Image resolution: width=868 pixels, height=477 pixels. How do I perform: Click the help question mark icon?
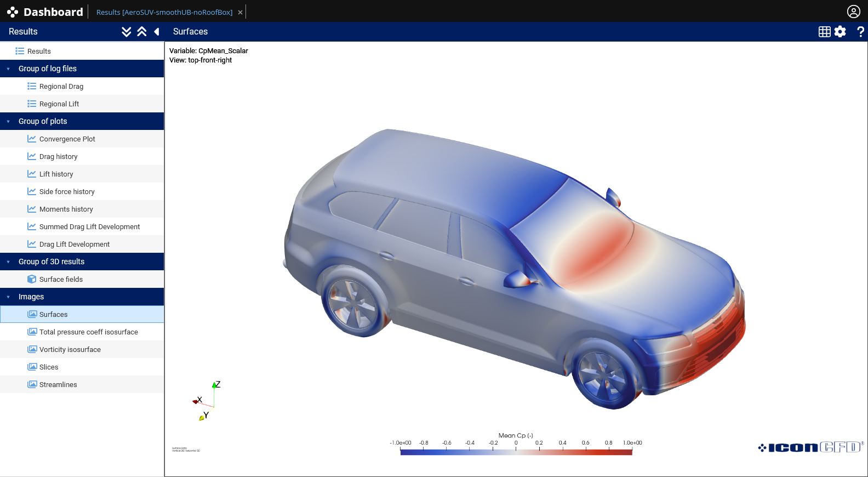tap(860, 32)
